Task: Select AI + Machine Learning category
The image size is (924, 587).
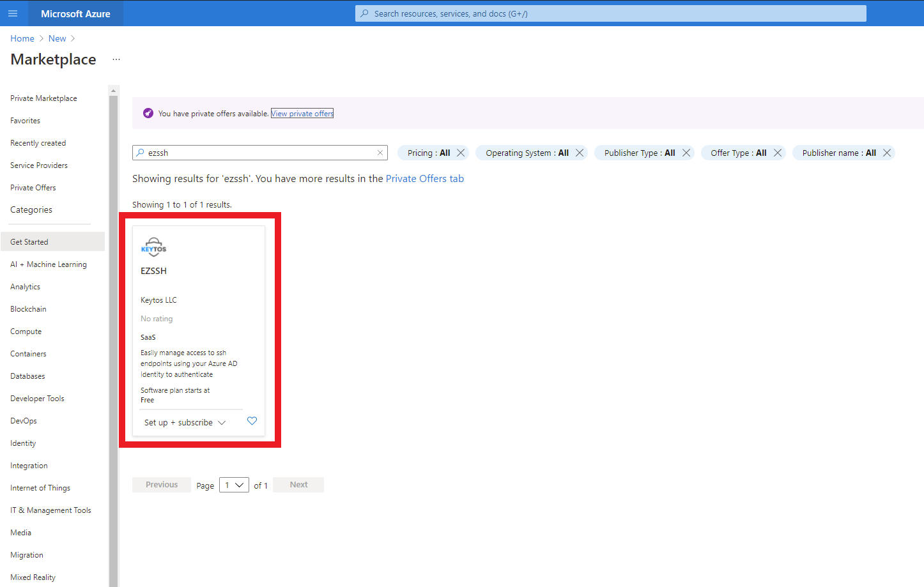Action: tap(49, 264)
